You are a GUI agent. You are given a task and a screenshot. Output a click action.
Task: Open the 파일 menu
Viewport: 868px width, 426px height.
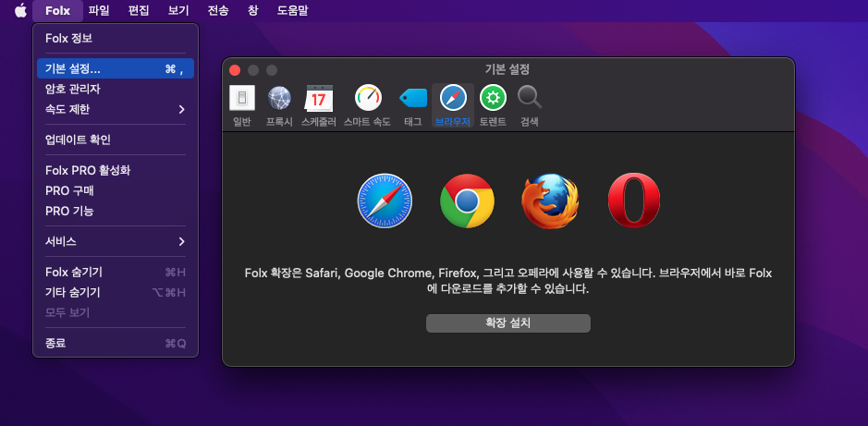coord(99,10)
